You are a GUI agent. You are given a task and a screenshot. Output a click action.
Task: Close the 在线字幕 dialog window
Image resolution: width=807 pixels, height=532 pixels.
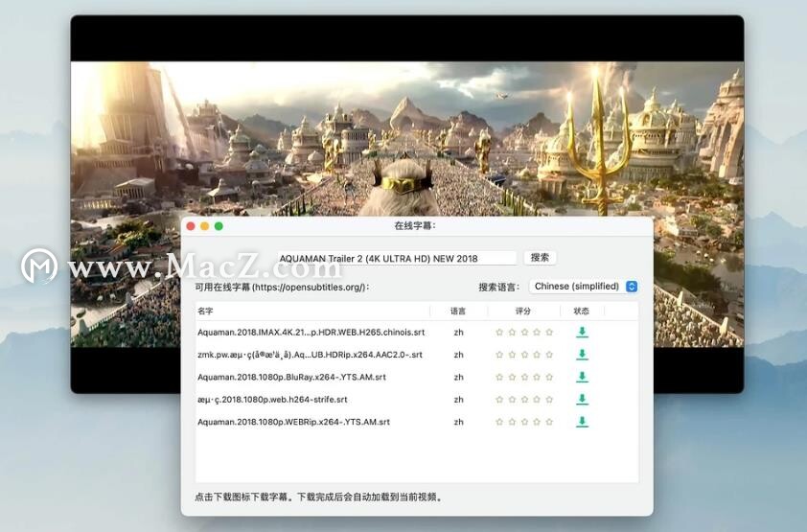point(191,226)
